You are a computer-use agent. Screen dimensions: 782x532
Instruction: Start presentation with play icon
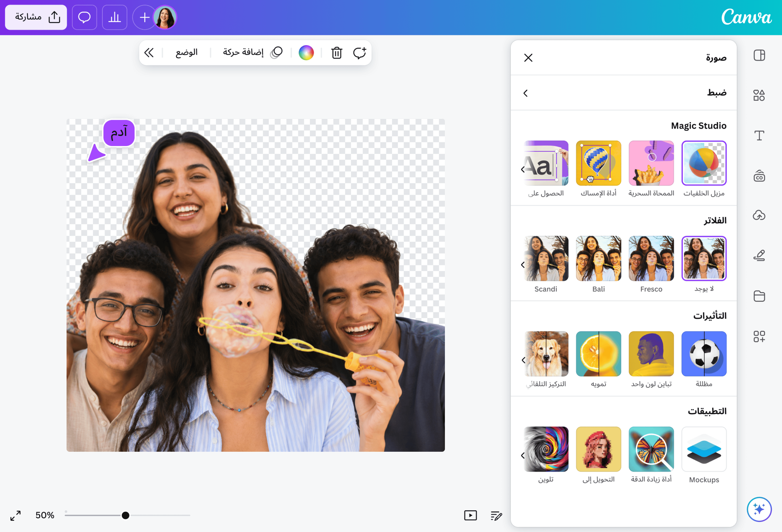[471, 515]
